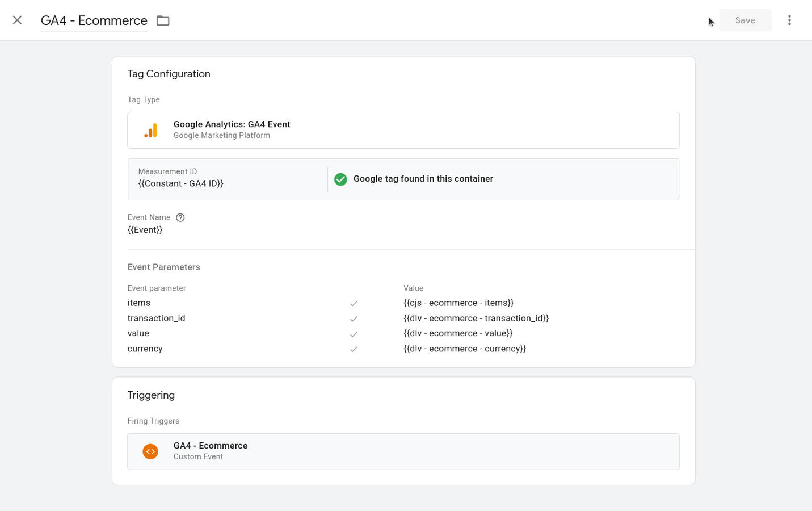
Task: Click the Firing Triggers label
Action: click(153, 421)
